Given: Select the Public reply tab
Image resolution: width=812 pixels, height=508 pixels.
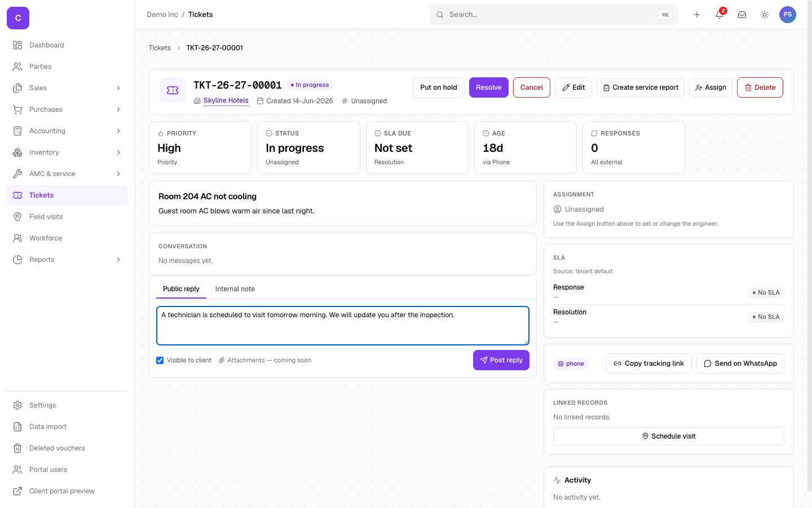Looking at the screenshot, I should click(x=181, y=289).
